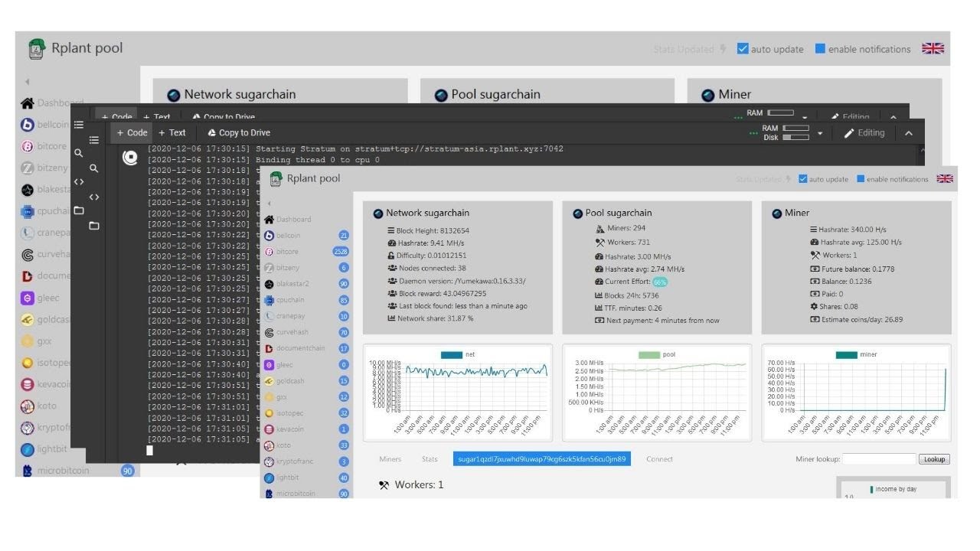Select cranepay icon in front Rplant sidebar
Screen dimensions: 980x551
[269, 316]
